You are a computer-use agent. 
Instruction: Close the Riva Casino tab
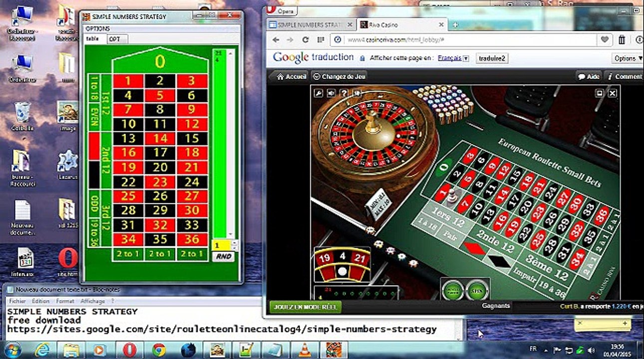point(441,24)
